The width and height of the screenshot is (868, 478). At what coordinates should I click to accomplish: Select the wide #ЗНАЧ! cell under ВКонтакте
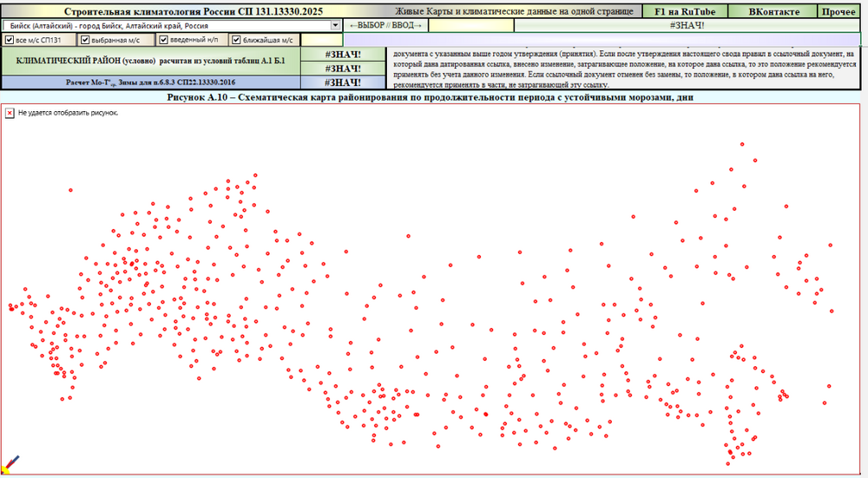687,25
